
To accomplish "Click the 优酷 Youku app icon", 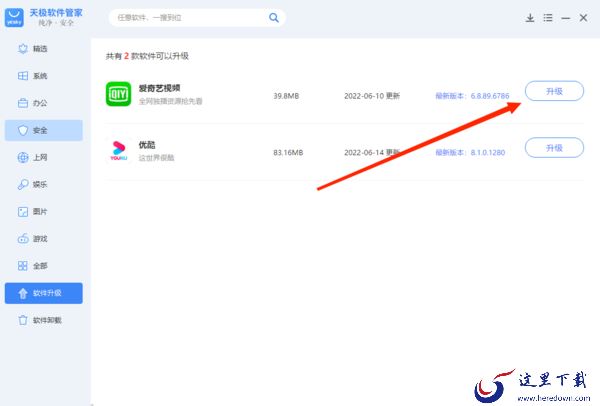I will tap(119, 150).
